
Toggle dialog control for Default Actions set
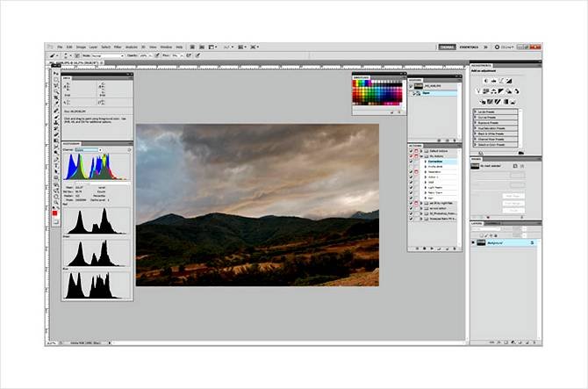click(x=418, y=151)
